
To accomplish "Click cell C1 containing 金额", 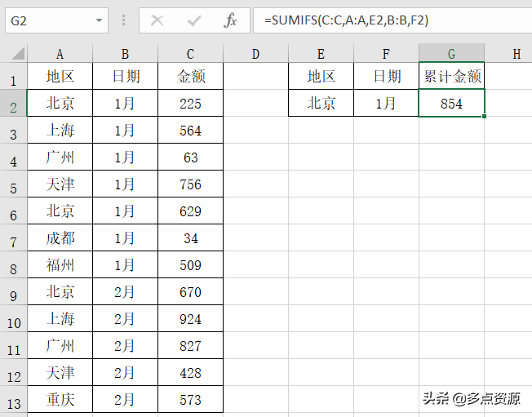I will tap(190, 77).
